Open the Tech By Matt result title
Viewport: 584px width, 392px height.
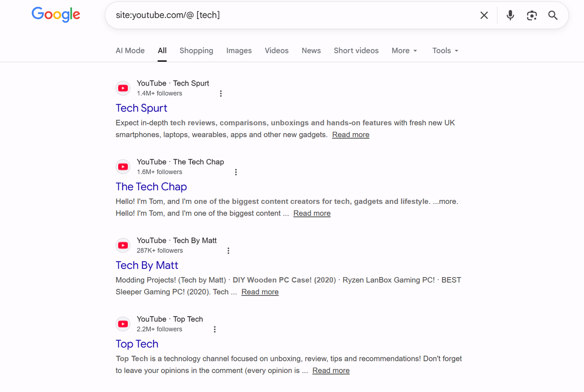coord(147,266)
